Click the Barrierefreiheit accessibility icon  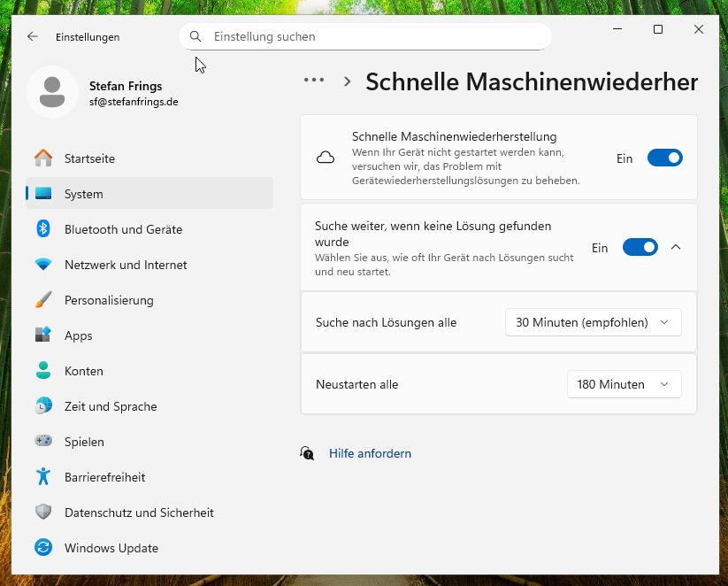[x=43, y=477]
